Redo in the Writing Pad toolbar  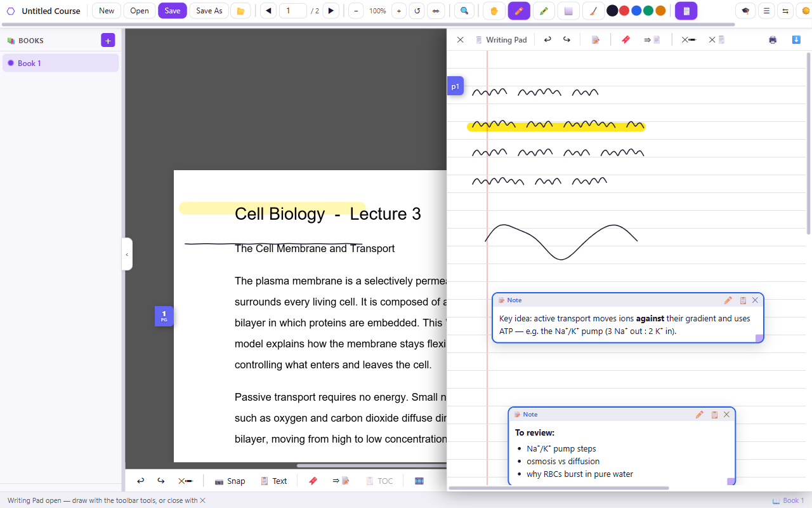click(566, 39)
